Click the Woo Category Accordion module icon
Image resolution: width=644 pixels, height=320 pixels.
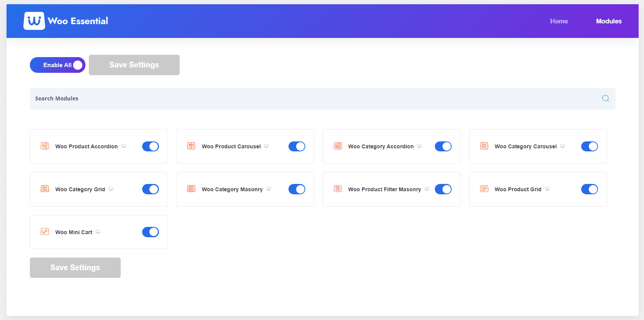pos(338,146)
